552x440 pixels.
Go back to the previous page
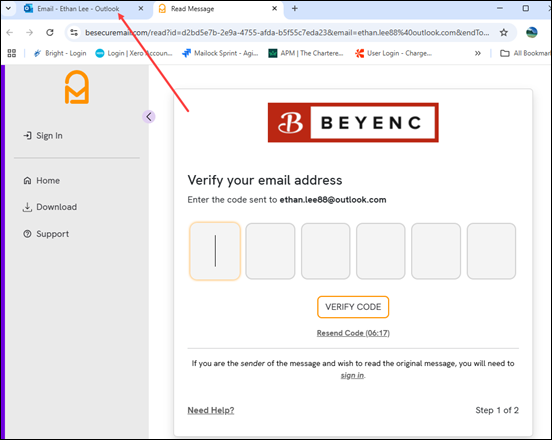pyautogui.click(x=10, y=33)
